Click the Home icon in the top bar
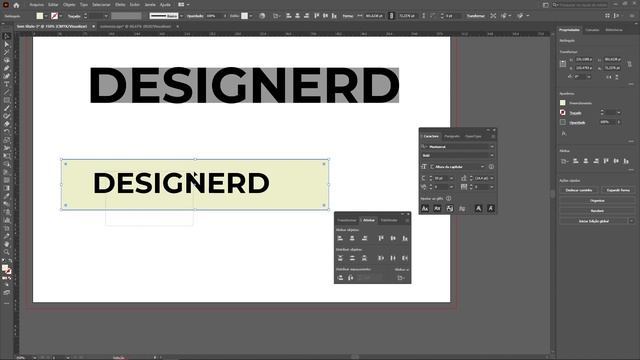The width and height of the screenshot is (640, 360). [x=16, y=5]
